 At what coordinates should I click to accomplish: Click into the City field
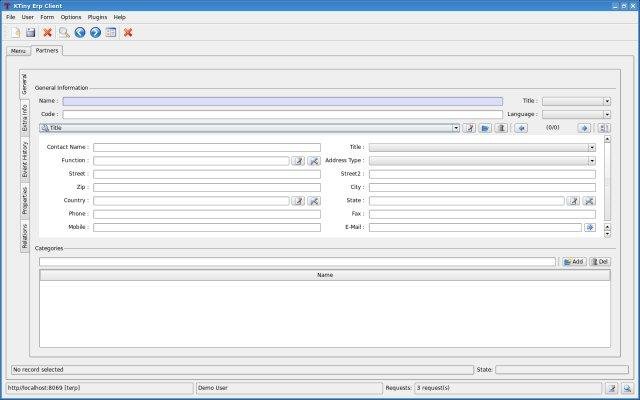482,187
